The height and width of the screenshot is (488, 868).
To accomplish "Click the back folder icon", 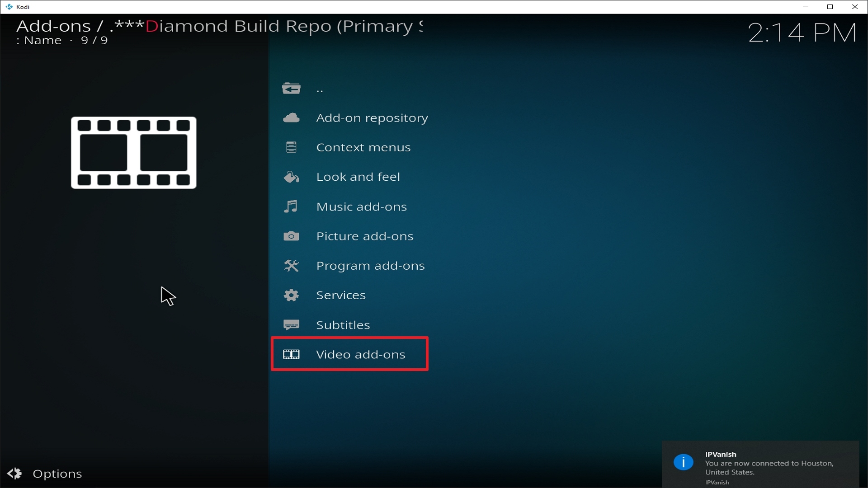I will (x=291, y=88).
